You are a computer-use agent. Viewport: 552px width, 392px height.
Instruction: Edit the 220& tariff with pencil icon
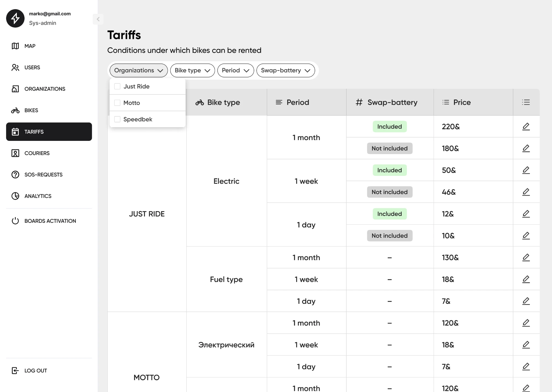[x=526, y=127]
